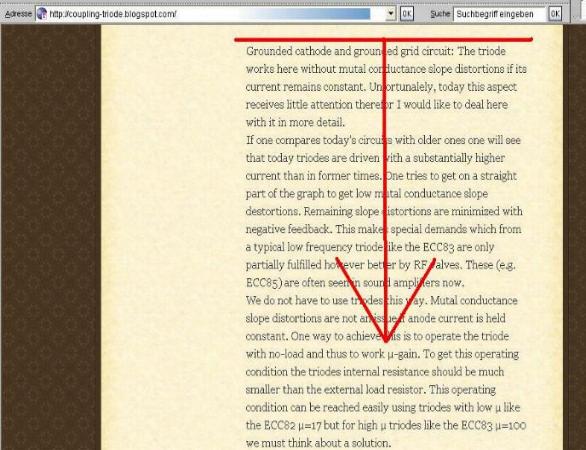The width and height of the screenshot is (586, 450).
Task: Click the search field 'Suchbegriff eingeben'
Action: tap(499, 14)
